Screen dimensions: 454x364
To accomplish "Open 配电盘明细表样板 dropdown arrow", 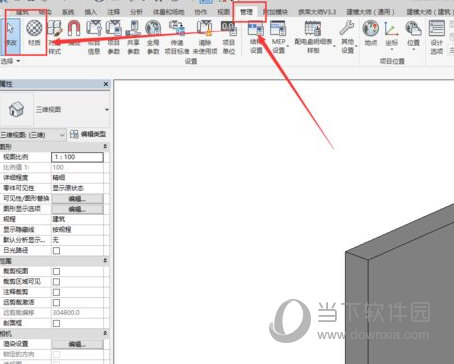I will coord(334,46).
